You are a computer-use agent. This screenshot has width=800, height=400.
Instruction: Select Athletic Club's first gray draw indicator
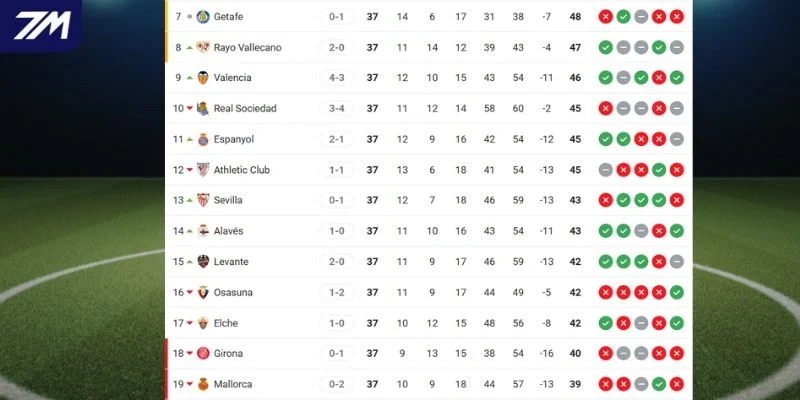pos(606,169)
